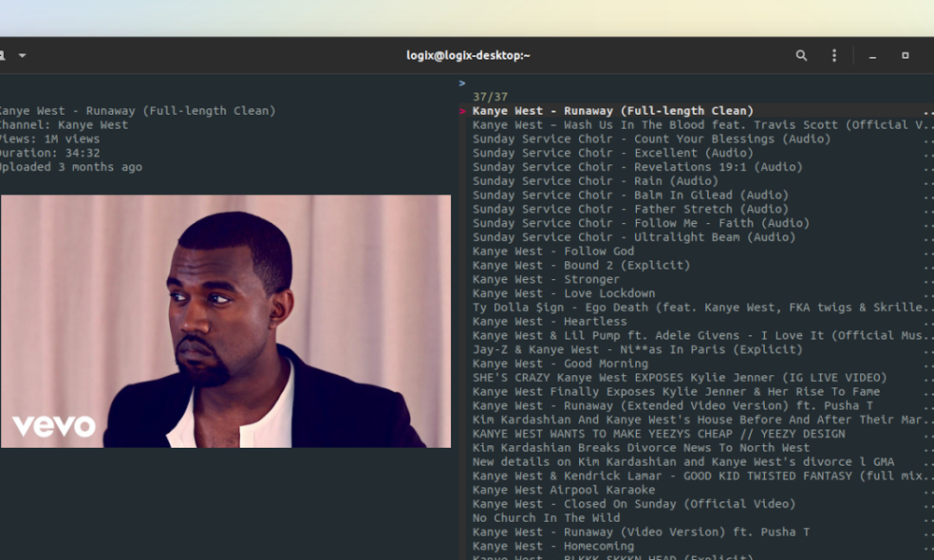Click Channel: Kanye West in preview

(x=64, y=125)
